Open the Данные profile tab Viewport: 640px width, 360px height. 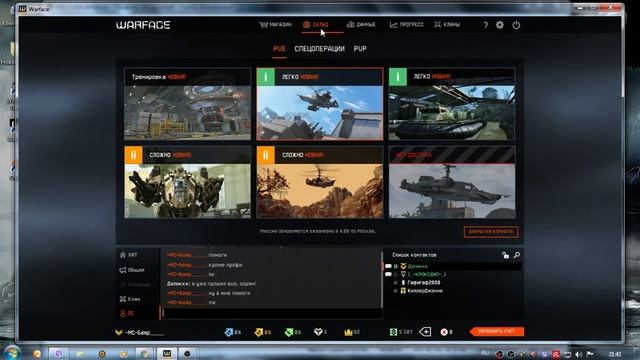(361, 25)
